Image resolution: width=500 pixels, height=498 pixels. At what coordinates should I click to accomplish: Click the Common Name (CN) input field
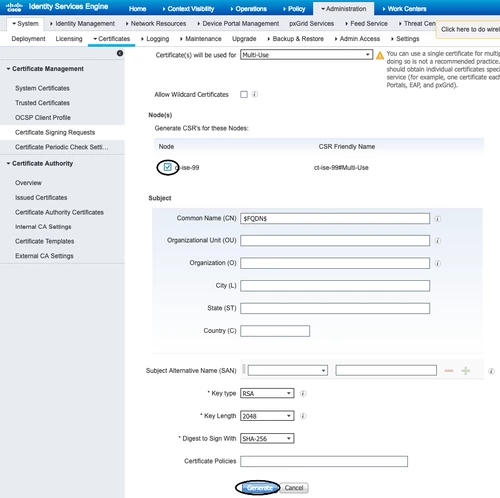pos(335,218)
